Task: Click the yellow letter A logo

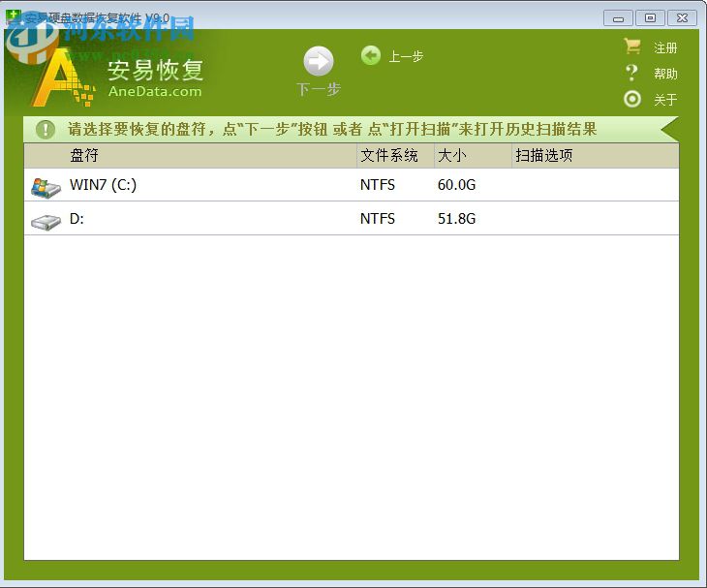Action: click(62, 77)
